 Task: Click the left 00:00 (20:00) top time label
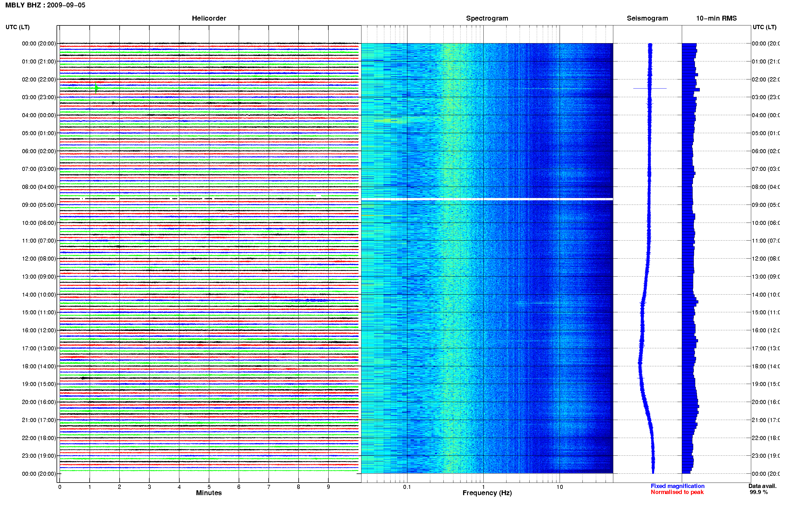pos(39,43)
